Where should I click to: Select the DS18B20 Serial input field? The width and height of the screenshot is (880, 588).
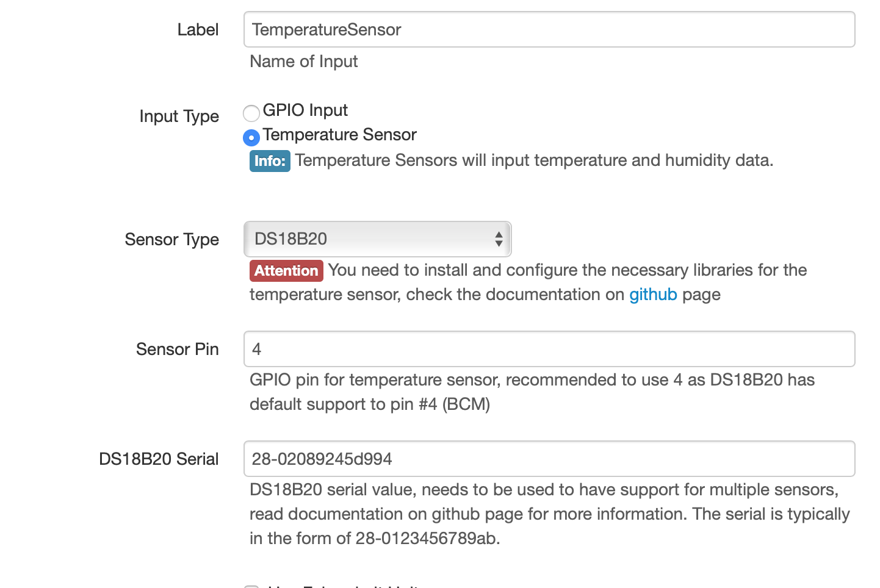tap(548, 459)
